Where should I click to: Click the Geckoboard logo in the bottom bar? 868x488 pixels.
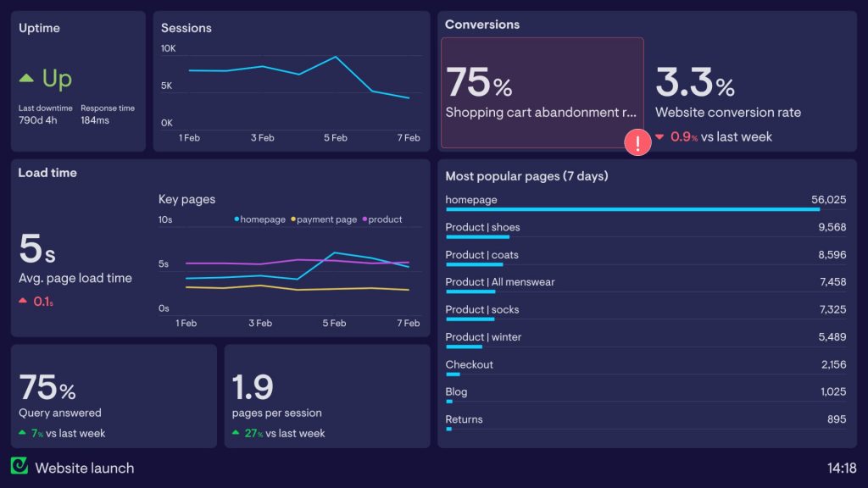click(19, 467)
